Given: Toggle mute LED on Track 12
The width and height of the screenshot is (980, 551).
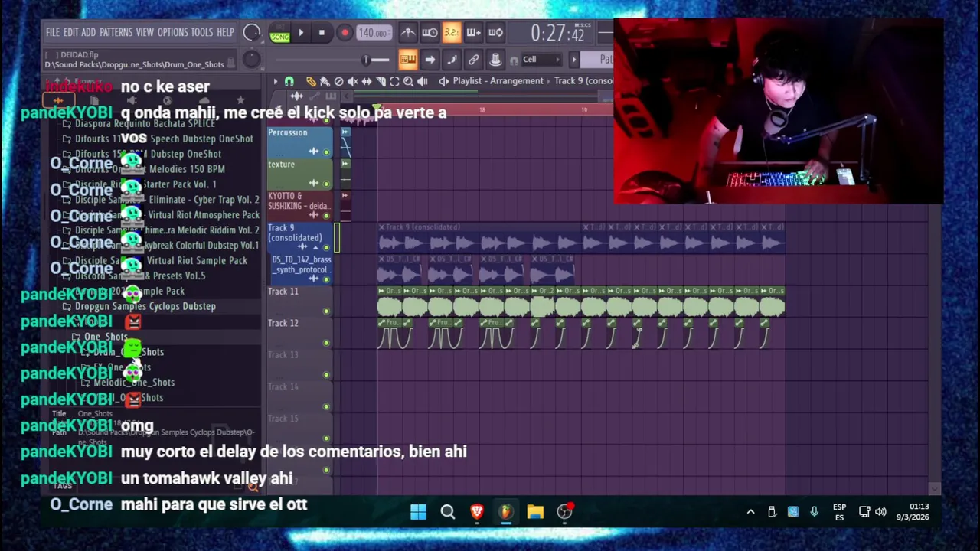Looking at the screenshot, I should (327, 343).
